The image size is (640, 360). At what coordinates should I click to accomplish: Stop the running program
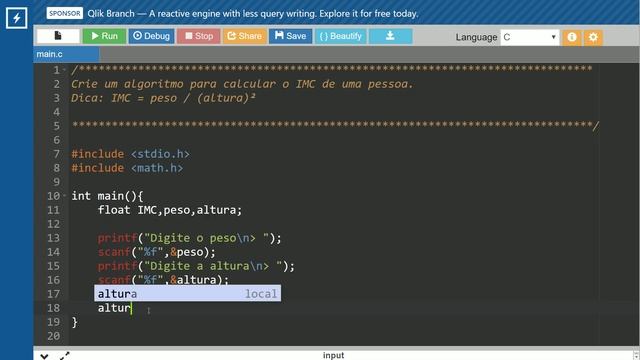pyautogui.click(x=199, y=36)
